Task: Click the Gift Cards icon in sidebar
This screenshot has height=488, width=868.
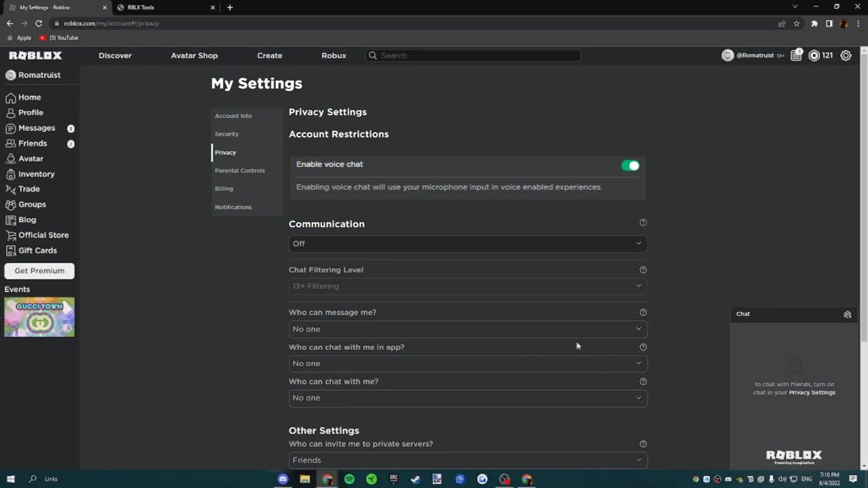Action: pos(11,251)
